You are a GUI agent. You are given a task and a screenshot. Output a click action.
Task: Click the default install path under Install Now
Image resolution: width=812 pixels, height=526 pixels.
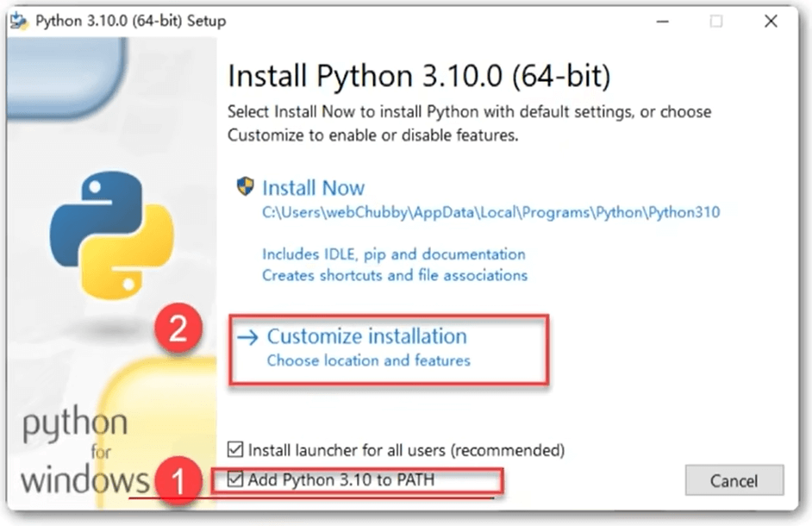(490, 212)
